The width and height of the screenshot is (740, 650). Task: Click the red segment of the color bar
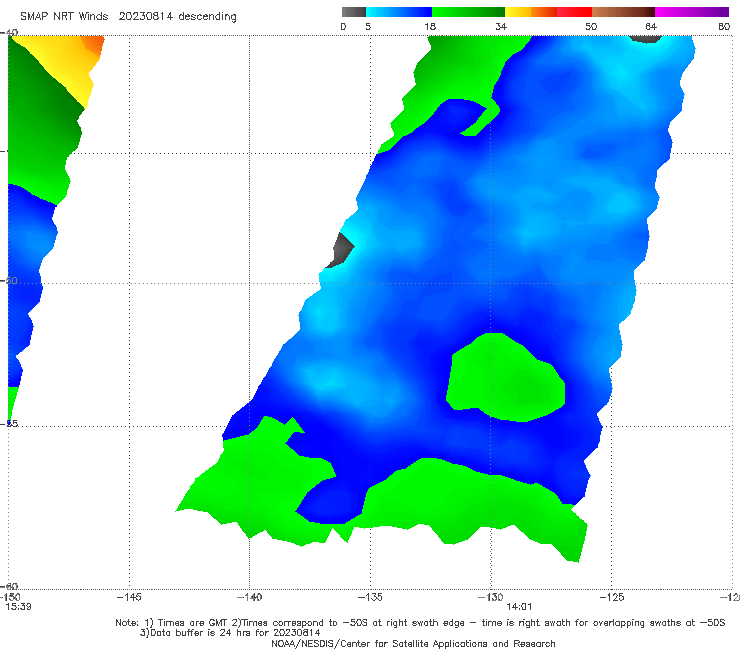coord(574,12)
